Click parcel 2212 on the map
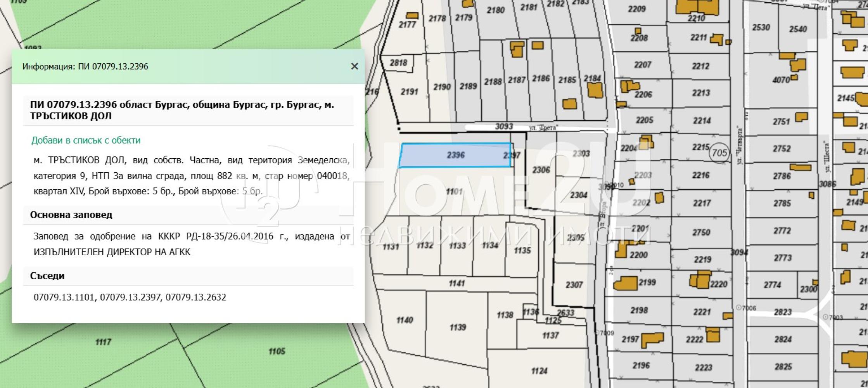This screenshot has width=868, height=388. [700, 67]
